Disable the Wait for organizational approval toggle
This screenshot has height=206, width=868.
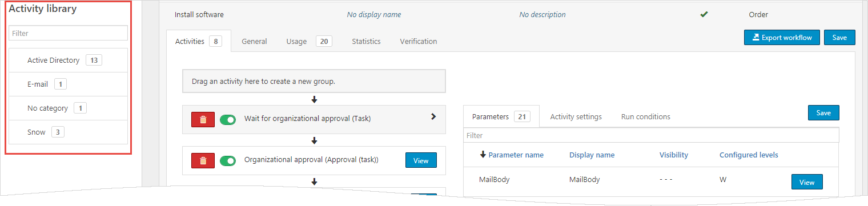click(x=228, y=120)
